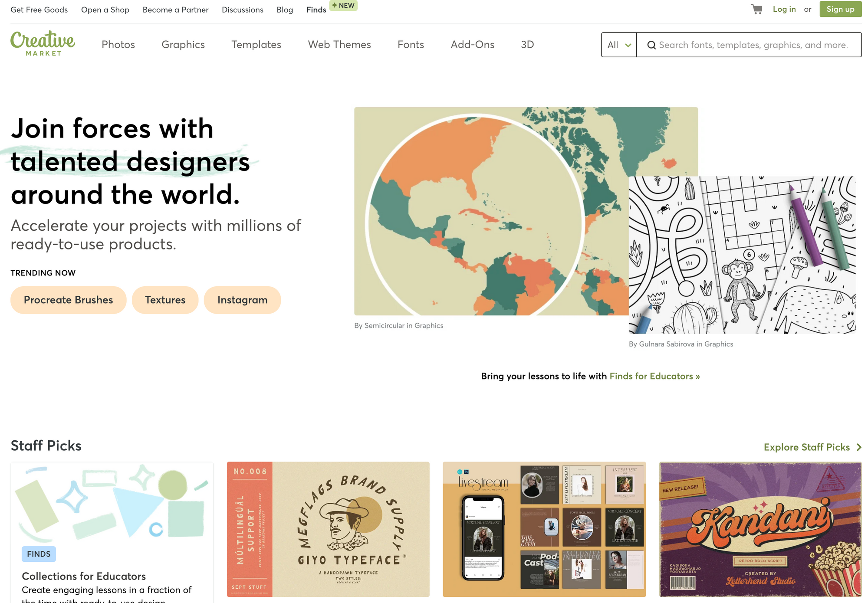Click the Log in link
The image size is (868, 603).
click(784, 10)
